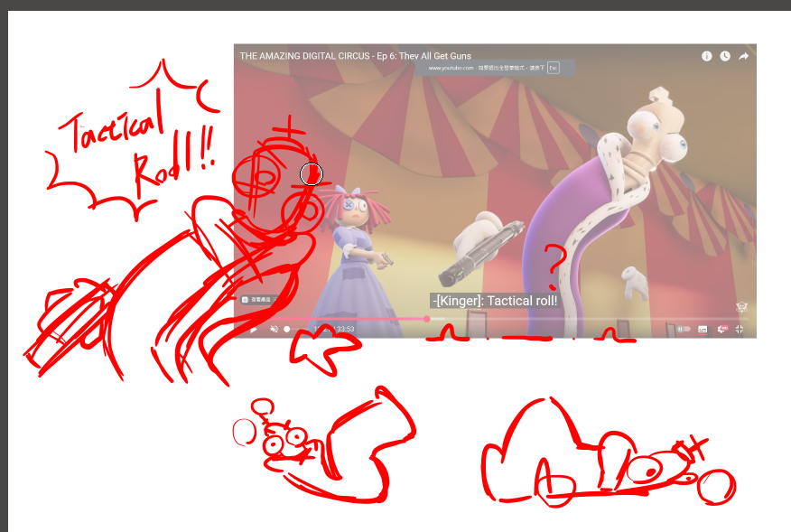Image resolution: width=791 pixels, height=532 pixels.
Task: Toggle subtitles with the captions icon
Action: (x=703, y=329)
